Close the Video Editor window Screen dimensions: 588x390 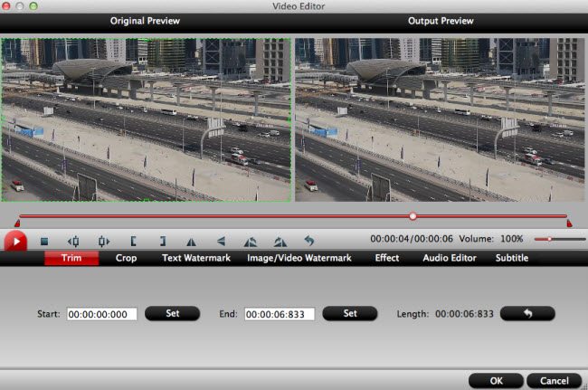tap(6, 6)
